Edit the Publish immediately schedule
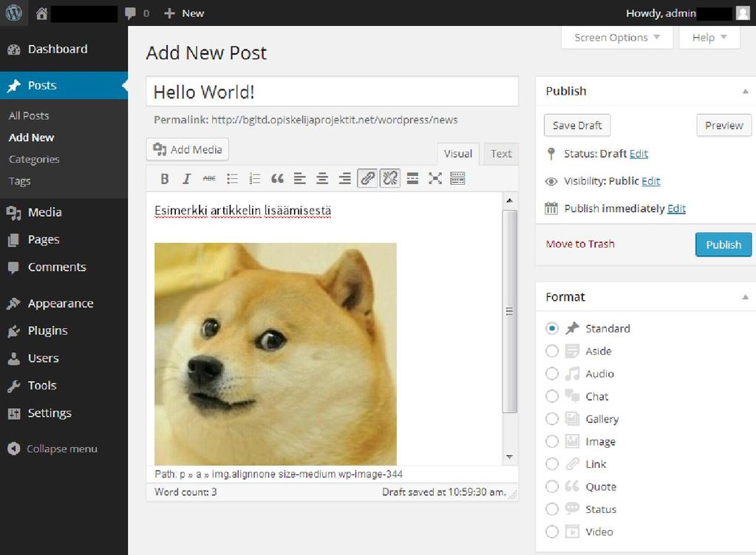Screen dimensions: 756x555 [x=676, y=209]
